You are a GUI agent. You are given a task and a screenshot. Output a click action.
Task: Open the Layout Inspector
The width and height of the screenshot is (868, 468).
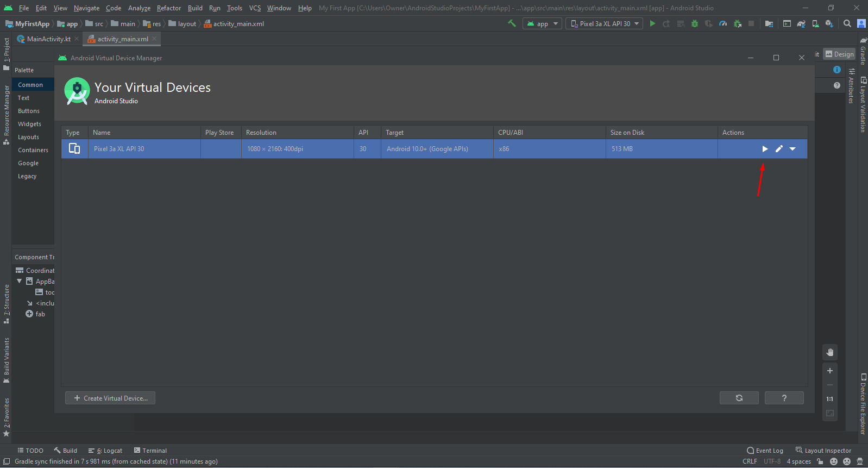point(823,451)
